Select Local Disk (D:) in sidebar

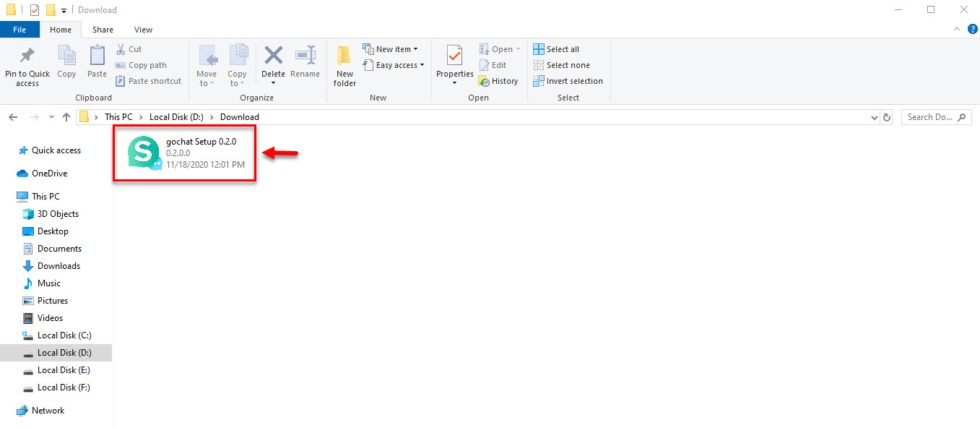(56, 353)
